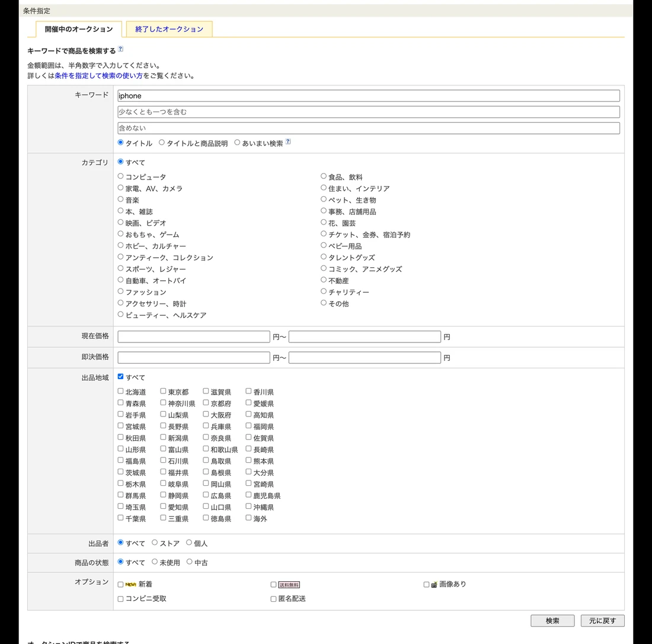
Task: Focus the keyword field containing iphone
Action: click(369, 95)
